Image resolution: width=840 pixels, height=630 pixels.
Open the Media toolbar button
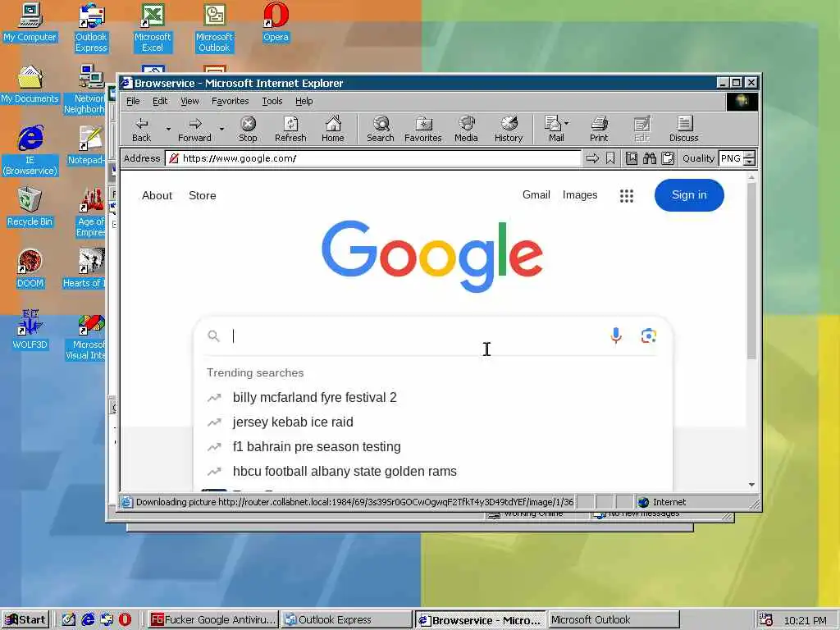(x=466, y=130)
